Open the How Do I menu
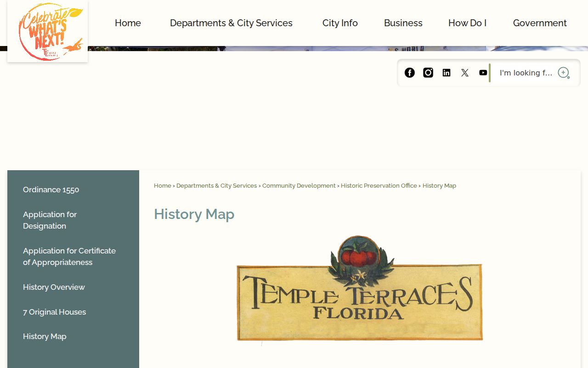 (467, 23)
